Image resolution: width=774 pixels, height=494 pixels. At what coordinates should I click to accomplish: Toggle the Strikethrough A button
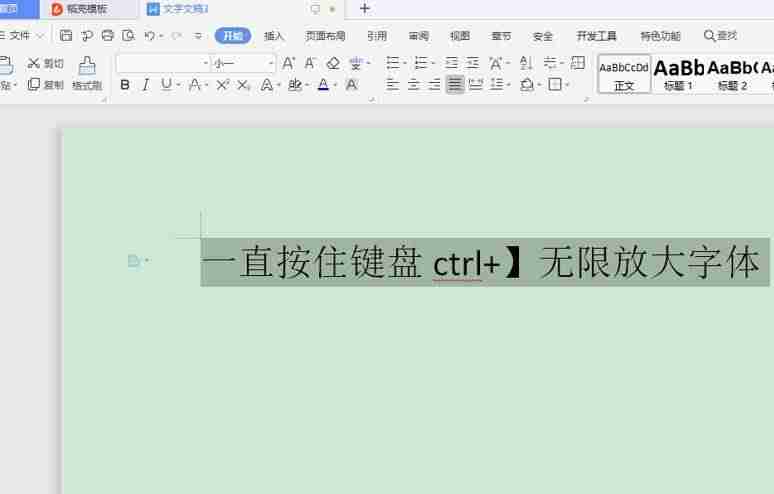coord(195,85)
